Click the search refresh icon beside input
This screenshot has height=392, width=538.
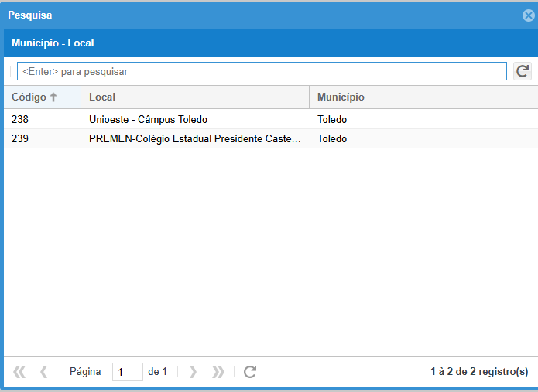[523, 71]
